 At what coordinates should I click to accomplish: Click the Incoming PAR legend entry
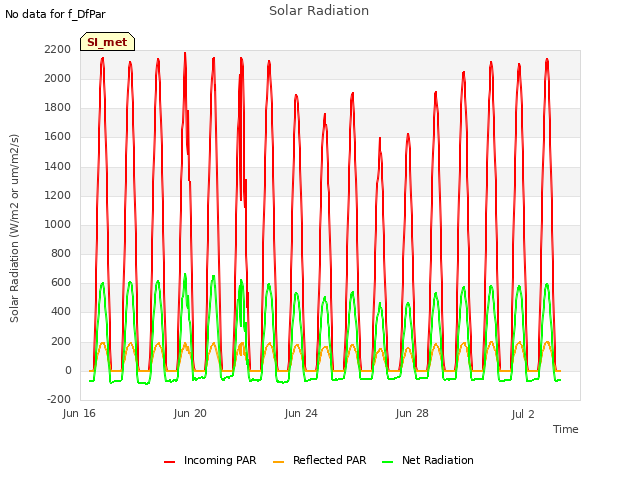pos(210,460)
